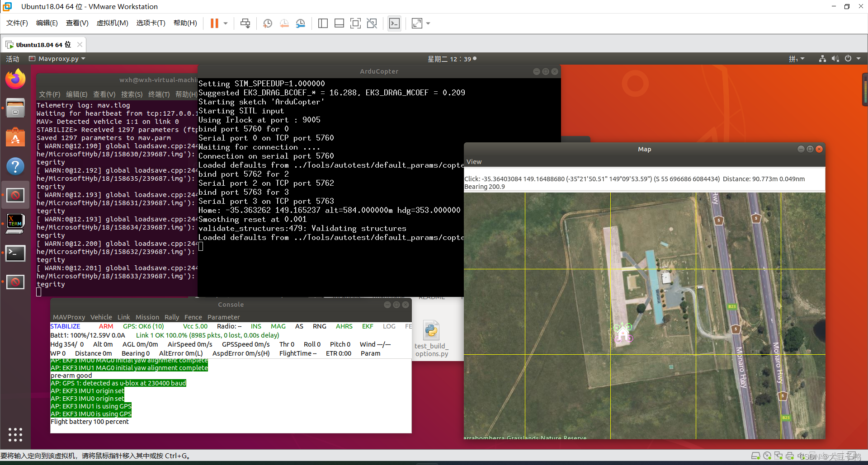Show or hide the VMware library sidebar
The height and width of the screenshot is (465, 868).
(323, 23)
